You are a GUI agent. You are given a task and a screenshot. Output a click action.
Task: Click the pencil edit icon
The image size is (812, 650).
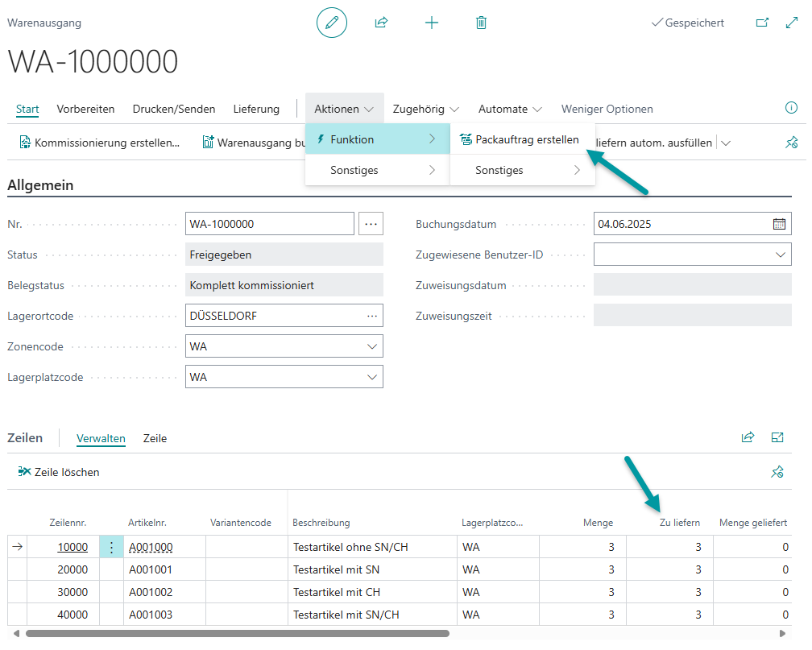coord(331,23)
